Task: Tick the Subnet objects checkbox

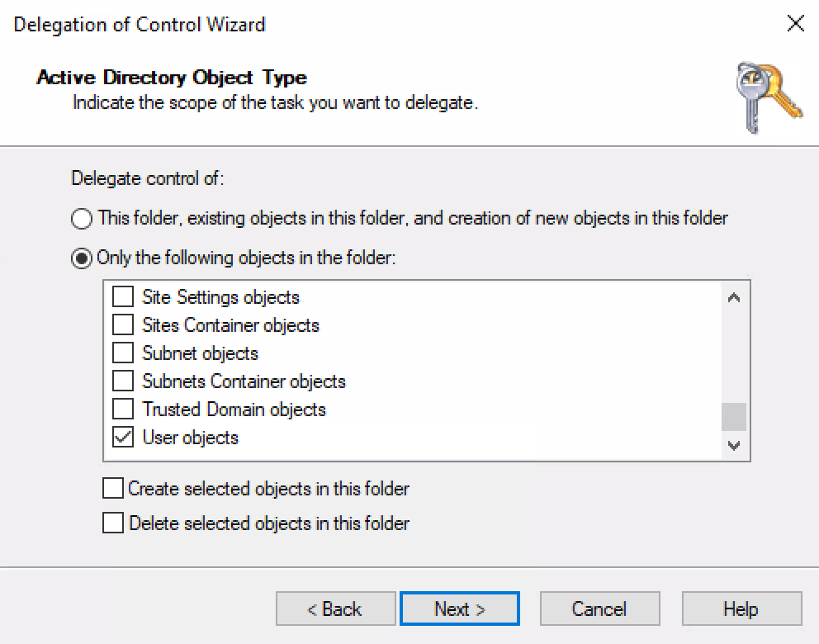Action: tap(123, 353)
